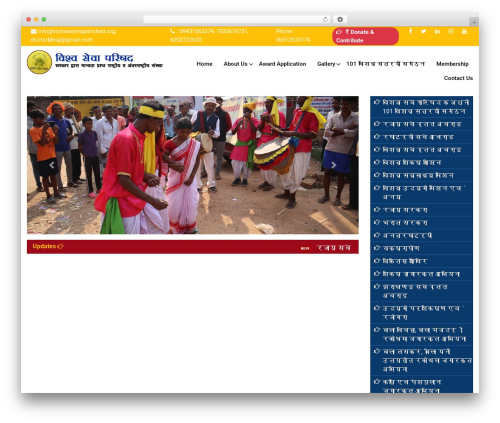
Task: Click the browser new tab plus button
Action: coord(474,22)
